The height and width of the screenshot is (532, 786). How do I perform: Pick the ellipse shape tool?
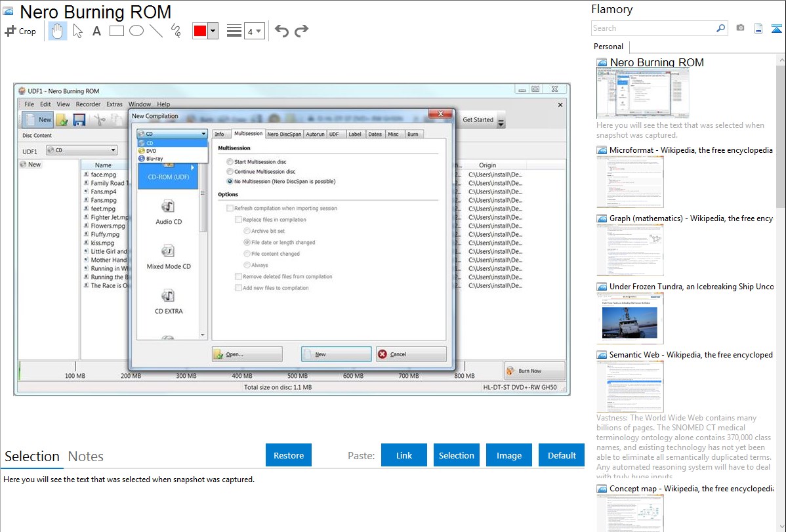tap(136, 31)
